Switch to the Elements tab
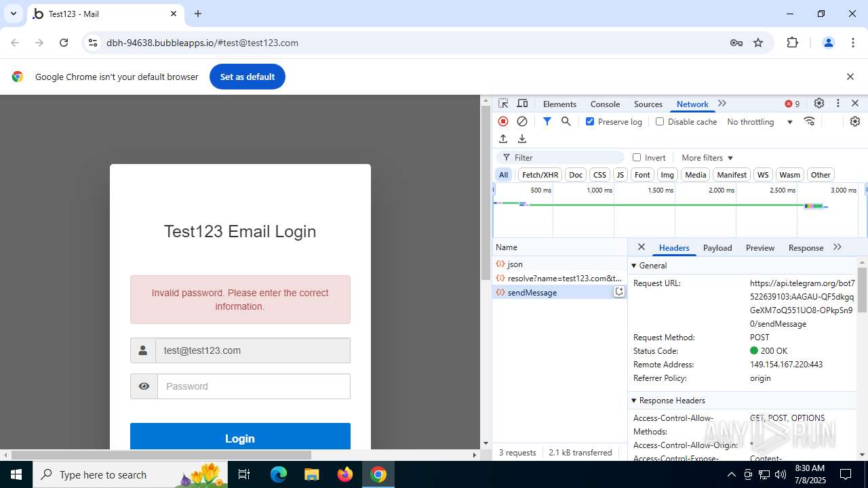Image resolution: width=868 pixels, height=488 pixels. click(x=559, y=104)
